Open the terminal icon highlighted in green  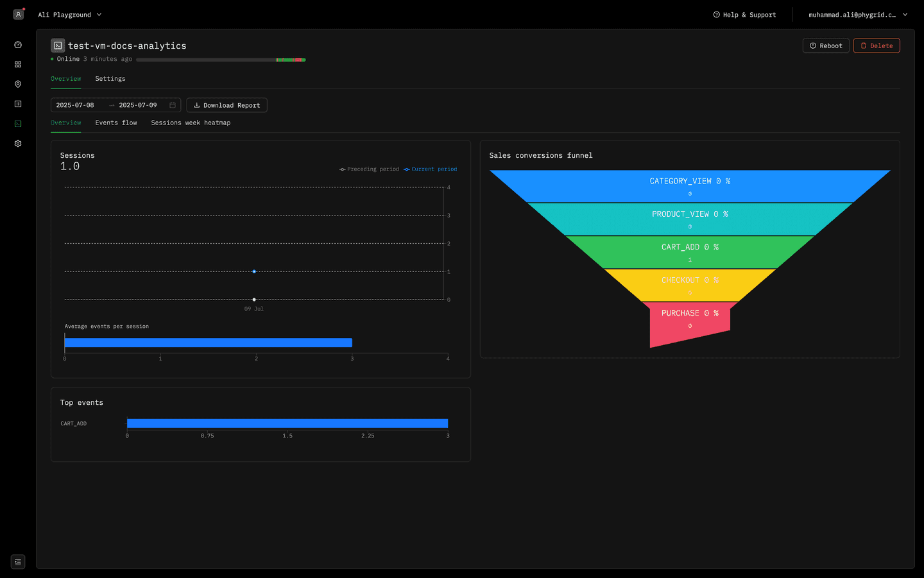[18, 123]
